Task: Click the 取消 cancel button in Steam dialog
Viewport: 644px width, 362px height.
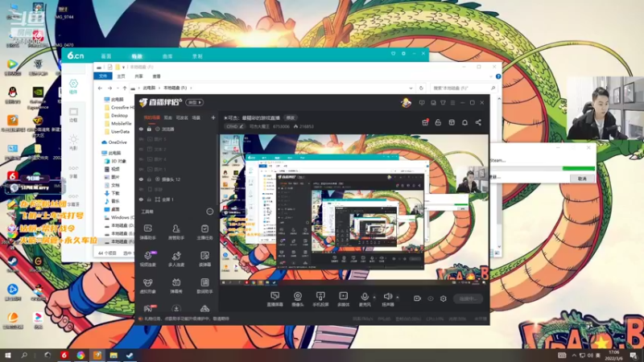Action: (582, 179)
